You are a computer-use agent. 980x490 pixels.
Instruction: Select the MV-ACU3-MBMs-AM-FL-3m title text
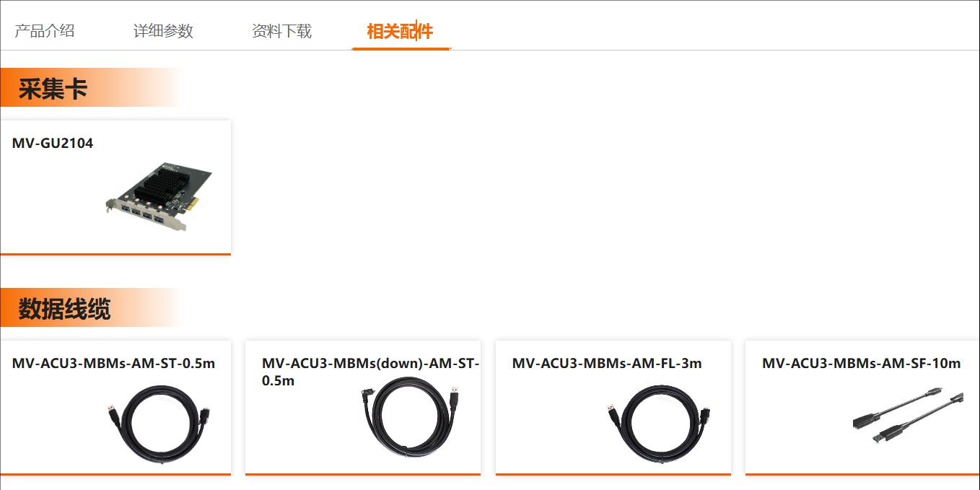coord(607,363)
